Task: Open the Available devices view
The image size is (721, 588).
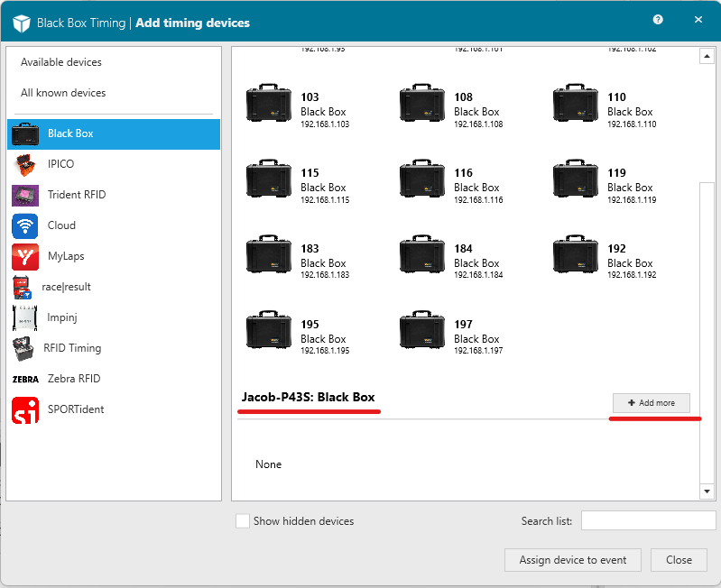Action: 61,62
